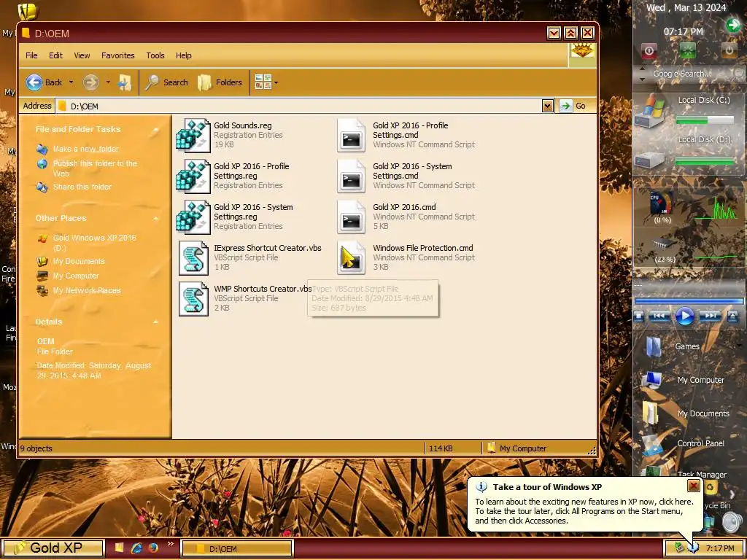Click the Firefox quick launch icon
Screen dimensions: 747x560
(153, 548)
